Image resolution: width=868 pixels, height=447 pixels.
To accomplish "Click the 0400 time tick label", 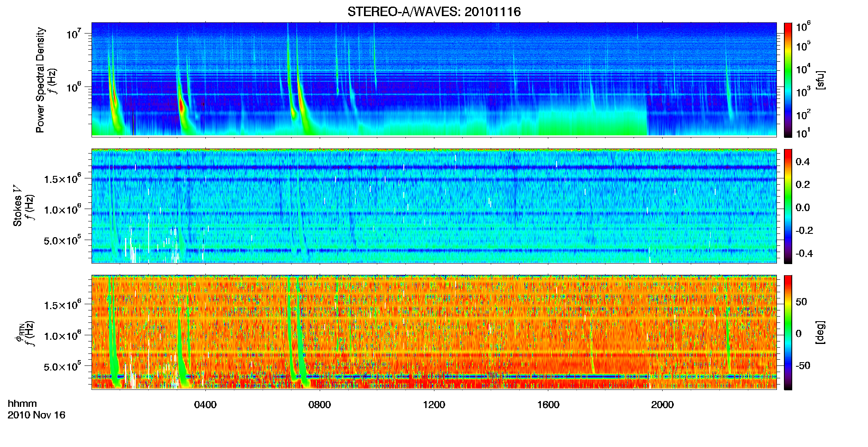I will point(205,405).
